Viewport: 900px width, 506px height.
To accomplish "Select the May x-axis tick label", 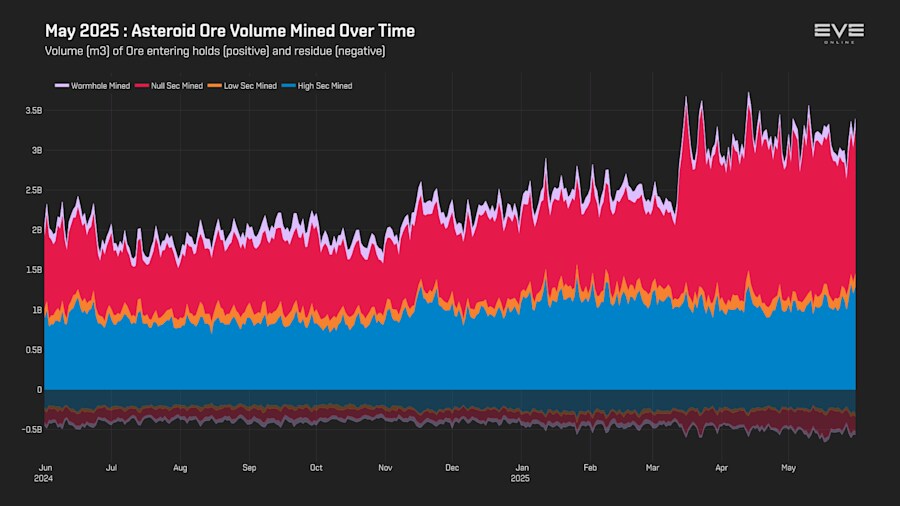I will click(789, 468).
